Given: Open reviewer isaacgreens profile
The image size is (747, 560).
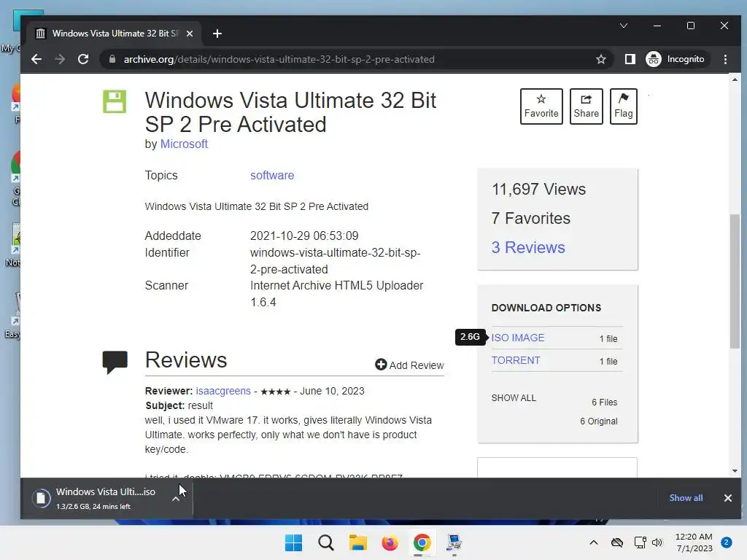Looking at the screenshot, I should 223,391.
